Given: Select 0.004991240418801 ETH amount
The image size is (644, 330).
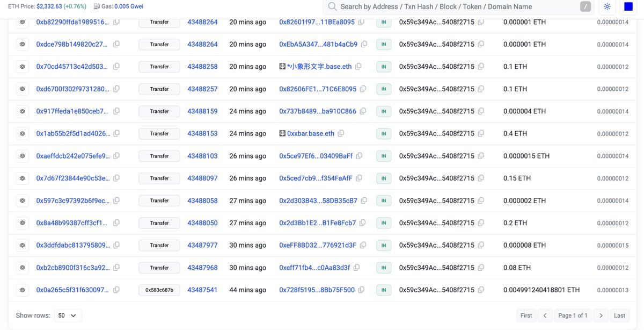Looking at the screenshot, I should coord(541,290).
